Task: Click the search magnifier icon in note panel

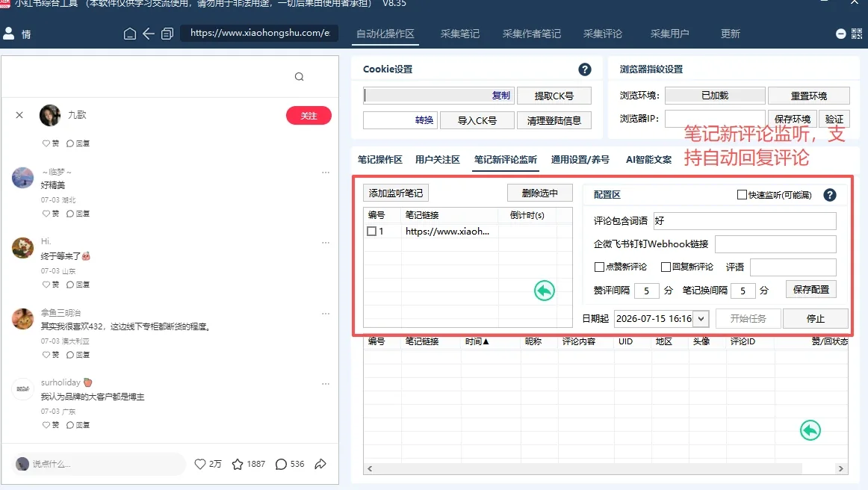Action: 299,77
